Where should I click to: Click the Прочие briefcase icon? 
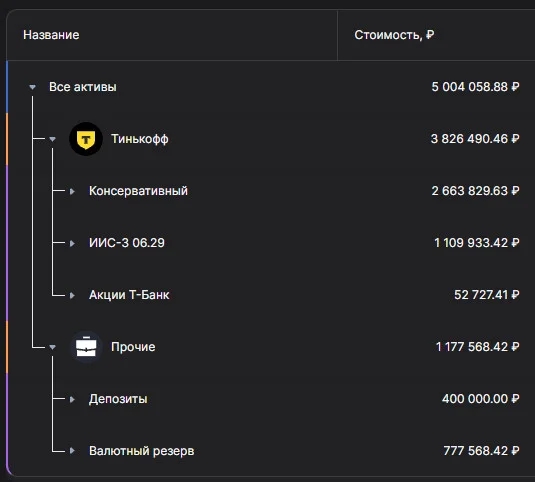(86, 347)
